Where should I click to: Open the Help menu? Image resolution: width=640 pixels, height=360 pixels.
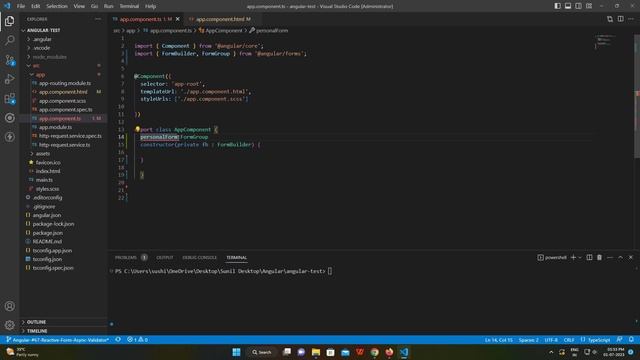pos(151,6)
